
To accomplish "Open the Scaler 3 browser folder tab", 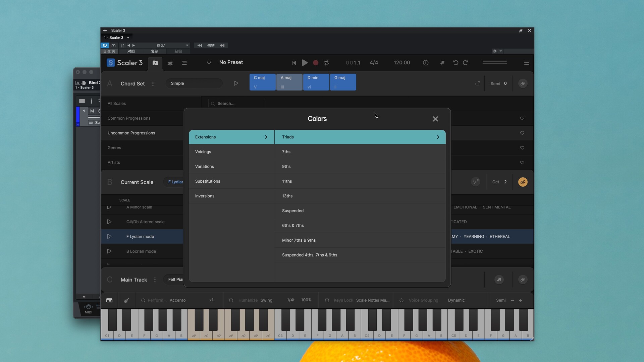I will (x=155, y=63).
